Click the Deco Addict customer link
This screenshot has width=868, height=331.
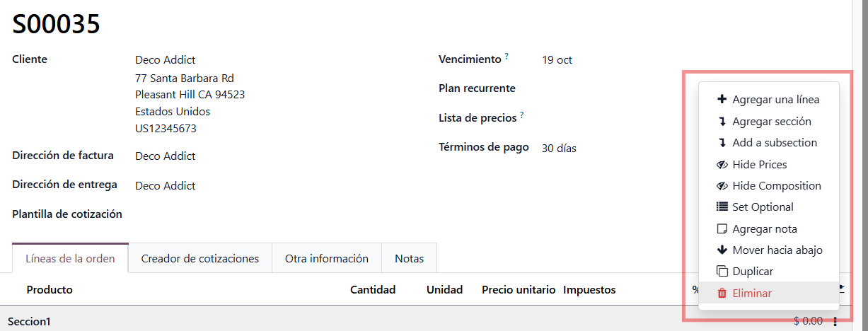click(x=165, y=60)
